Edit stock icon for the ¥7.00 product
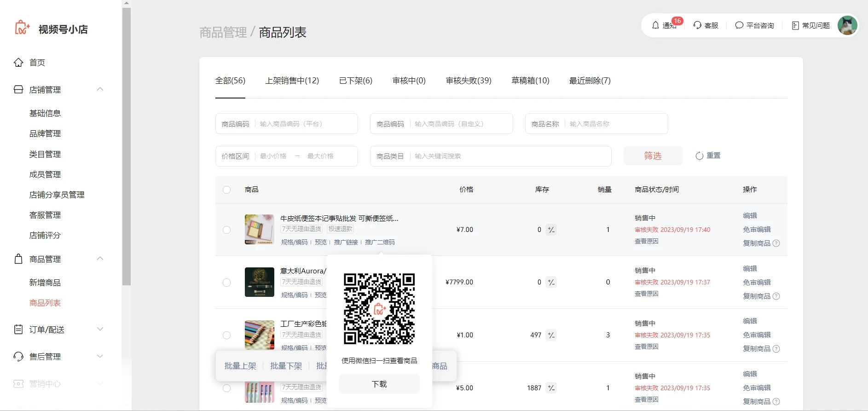 551,229
